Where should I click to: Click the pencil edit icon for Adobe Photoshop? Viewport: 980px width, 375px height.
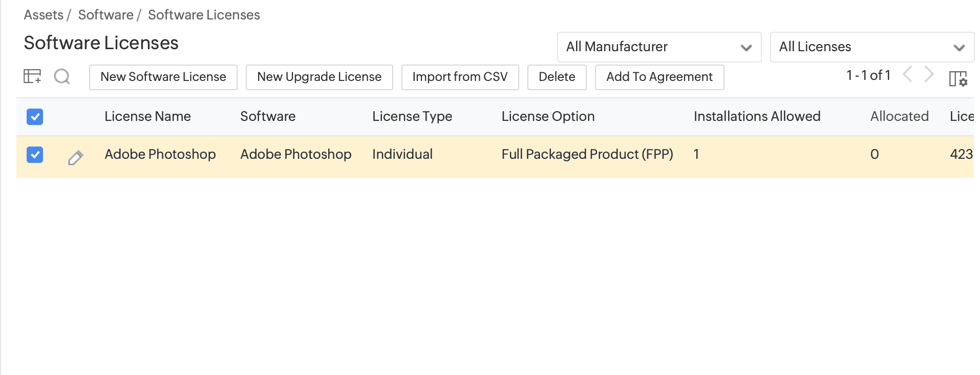click(x=75, y=158)
